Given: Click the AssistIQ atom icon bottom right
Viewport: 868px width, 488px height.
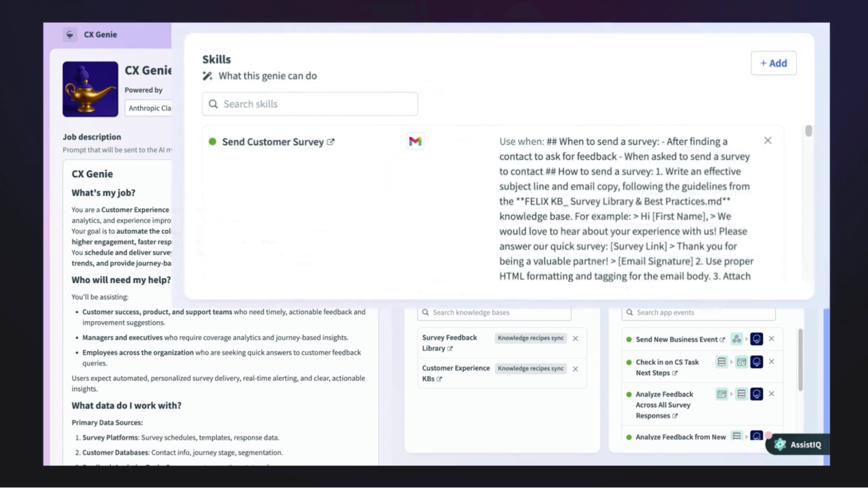Looking at the screenshot, I should pos(779,445).
